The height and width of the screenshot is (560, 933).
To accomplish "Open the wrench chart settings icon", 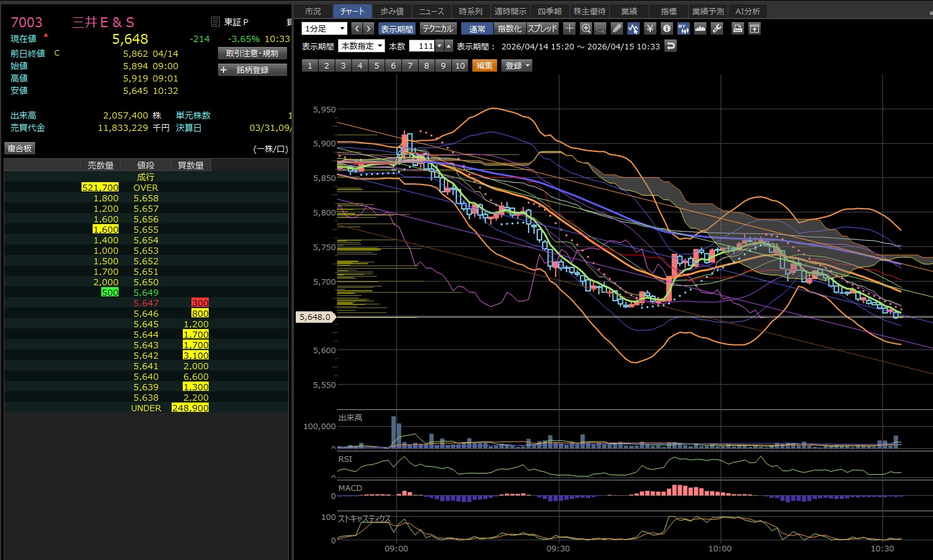I will pos(716,28).
